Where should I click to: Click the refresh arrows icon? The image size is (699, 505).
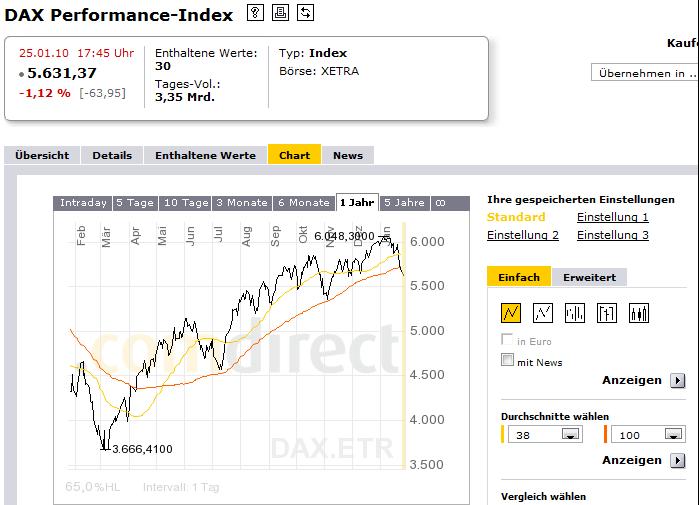click(x=305, y=12)
